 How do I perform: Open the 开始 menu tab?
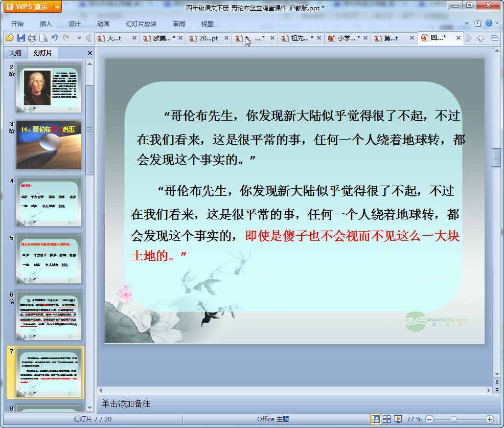[x=17, y=24]
